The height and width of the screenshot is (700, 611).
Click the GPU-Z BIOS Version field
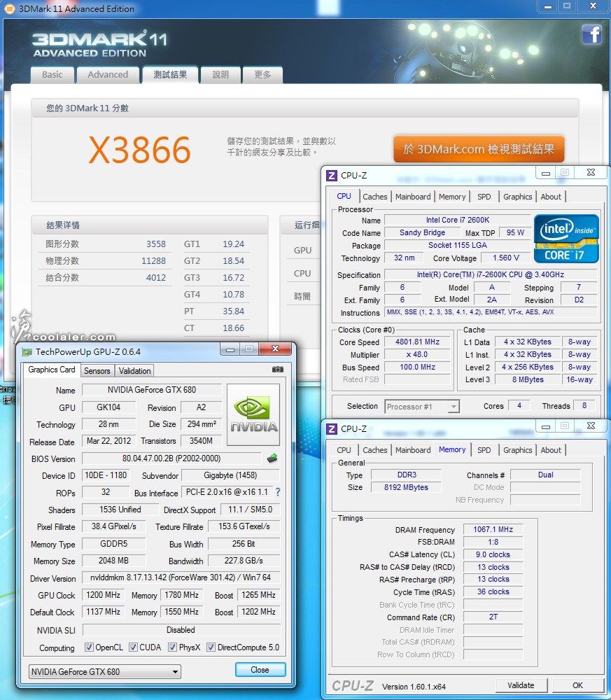(x=171, y=458)
